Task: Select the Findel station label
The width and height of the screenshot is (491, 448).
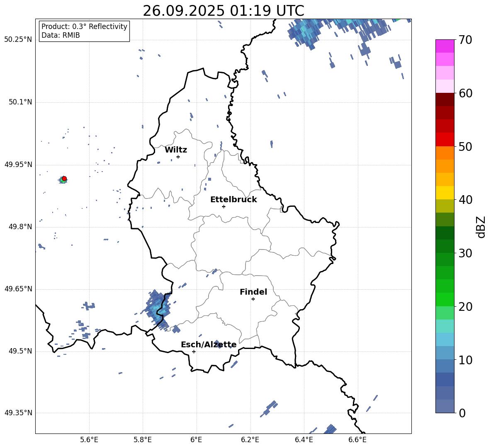Action: tap(253, 292)
